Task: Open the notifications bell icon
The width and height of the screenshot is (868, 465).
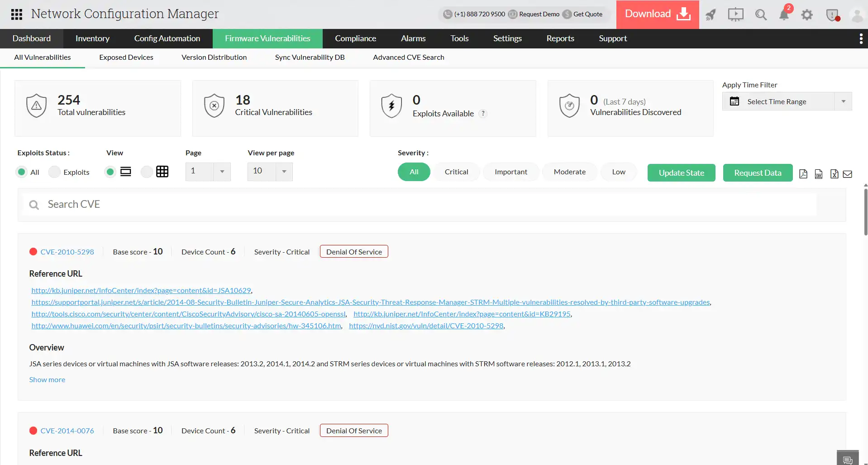Action: coord(784,14)
